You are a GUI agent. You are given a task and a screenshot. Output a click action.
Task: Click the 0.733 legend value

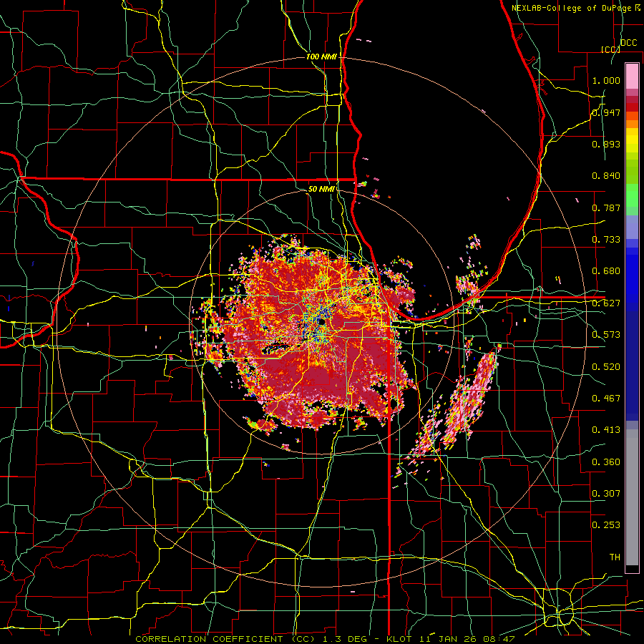[606, 240]
